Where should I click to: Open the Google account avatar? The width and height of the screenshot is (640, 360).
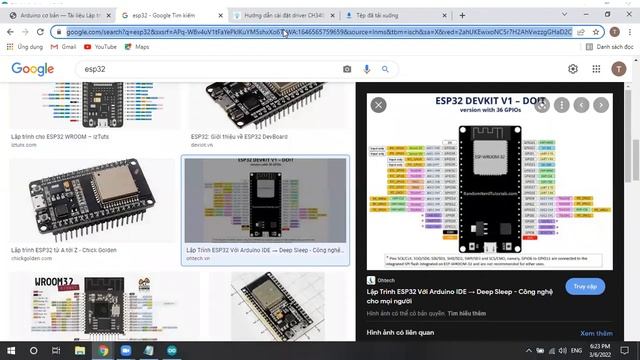(x=618, y=69)
